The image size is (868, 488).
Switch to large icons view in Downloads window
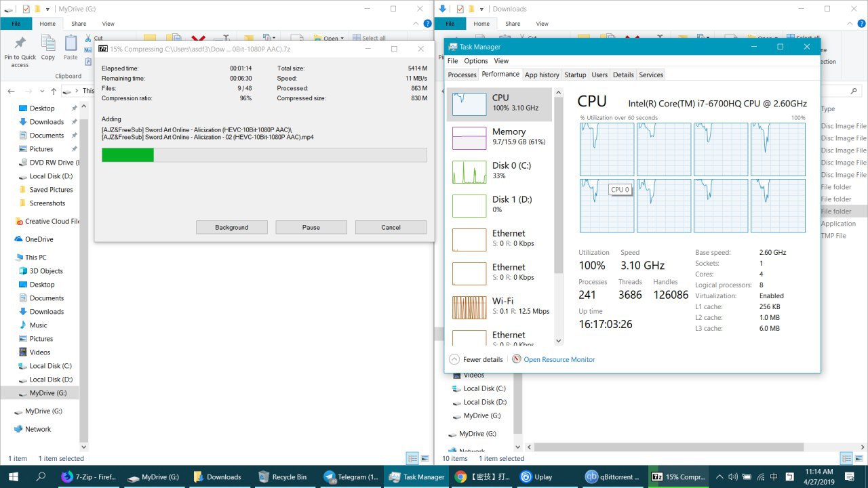[859, 458]
